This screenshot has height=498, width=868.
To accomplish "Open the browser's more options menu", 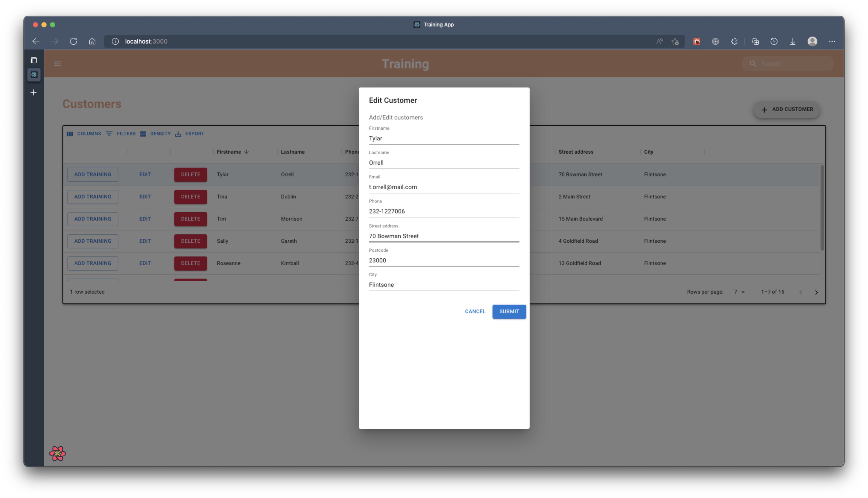I will (x=832, y=41).
